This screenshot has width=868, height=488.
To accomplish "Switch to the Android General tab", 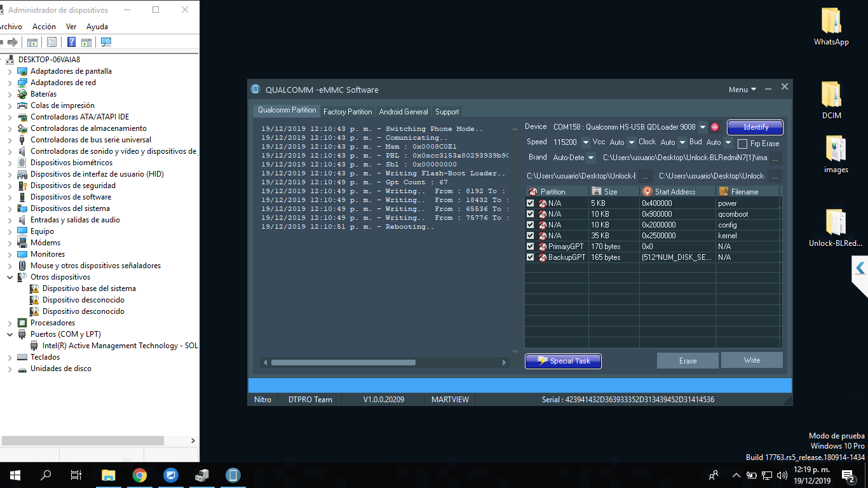I will [403, 111].
